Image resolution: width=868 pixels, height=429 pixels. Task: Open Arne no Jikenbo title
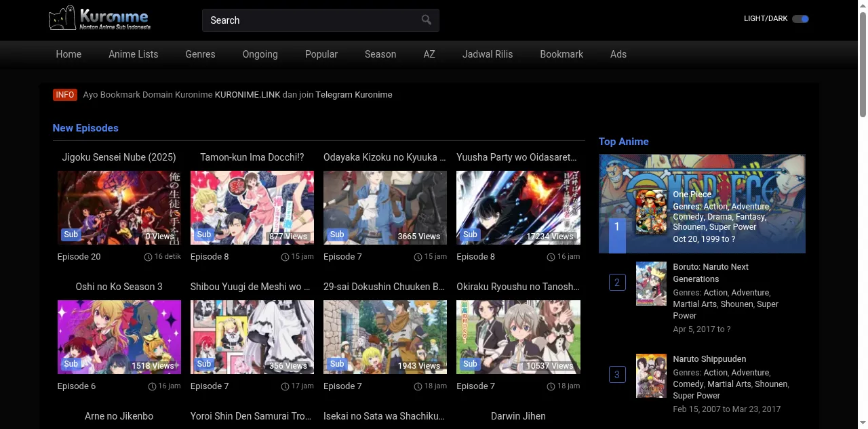pos(119,416)
